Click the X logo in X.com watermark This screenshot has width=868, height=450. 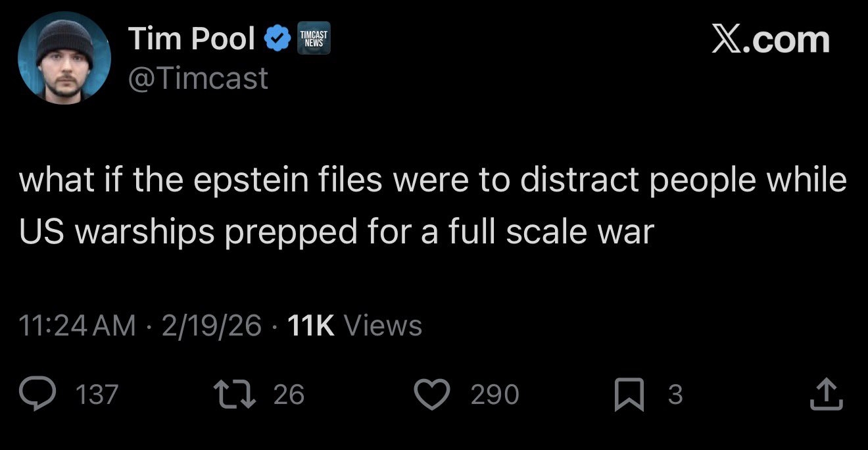pyautogui.click(x=726, y=40)
